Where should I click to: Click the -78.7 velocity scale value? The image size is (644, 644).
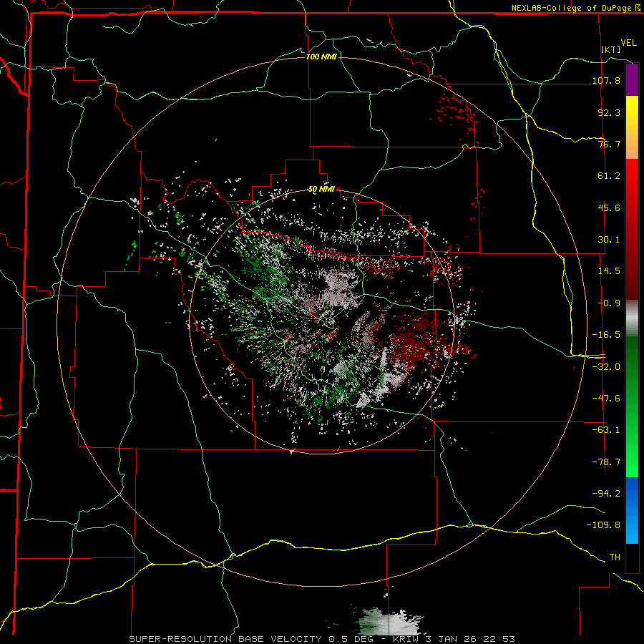606,462
